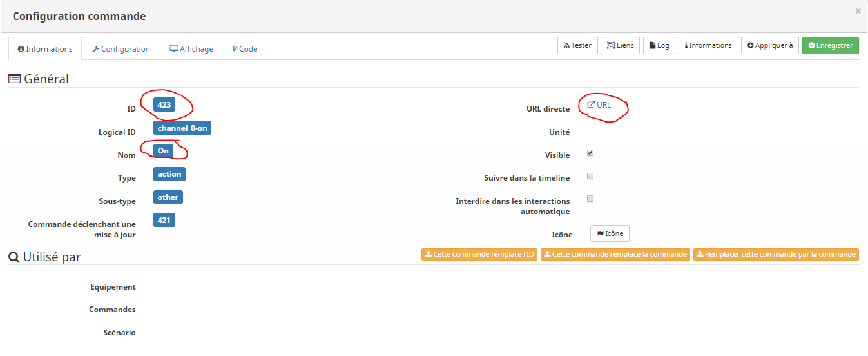Click the Commandes label

[x=112, y=310]
